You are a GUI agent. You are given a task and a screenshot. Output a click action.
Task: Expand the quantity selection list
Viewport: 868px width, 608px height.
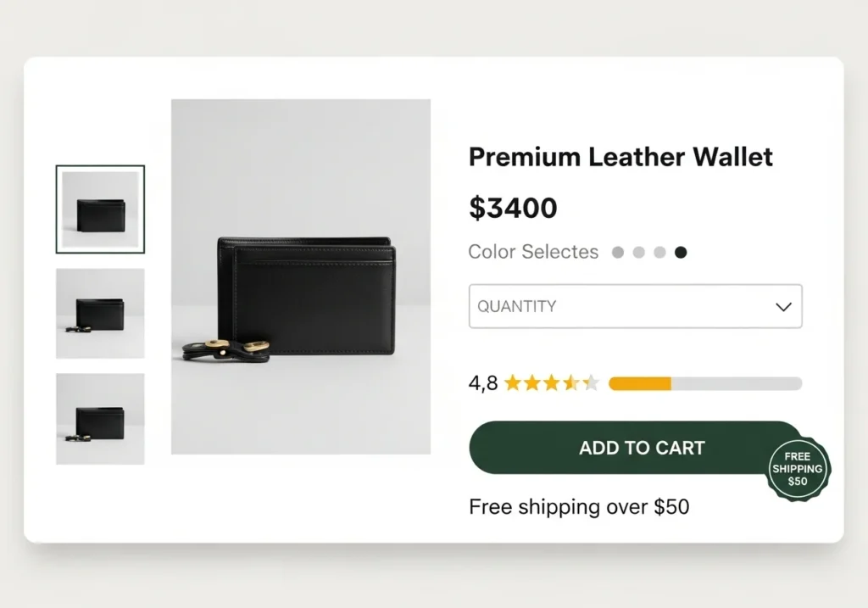pyautogui.click(x=635, y=306)
